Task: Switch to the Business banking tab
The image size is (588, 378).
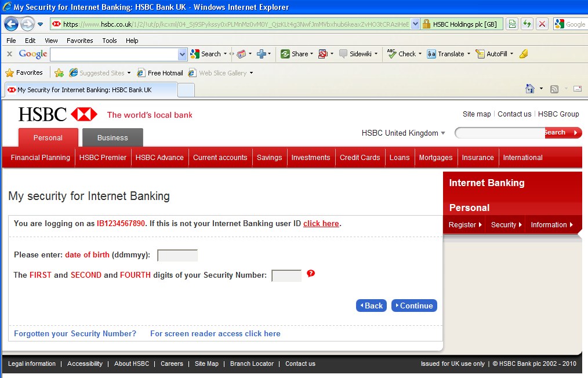Action: tap(112, 137)
